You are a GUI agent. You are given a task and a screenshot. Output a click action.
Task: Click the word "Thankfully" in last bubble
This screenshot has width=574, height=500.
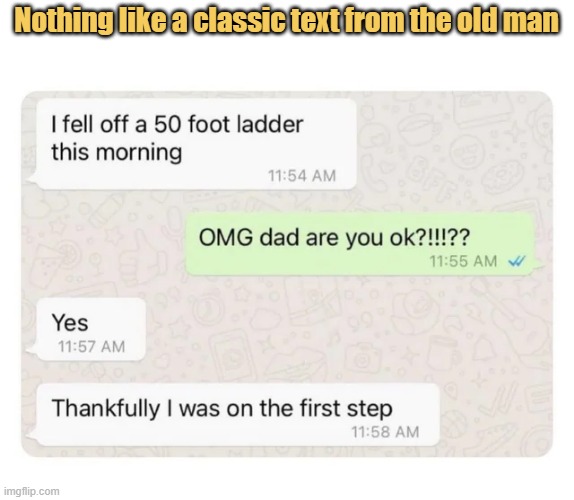(x=106, y=408)
